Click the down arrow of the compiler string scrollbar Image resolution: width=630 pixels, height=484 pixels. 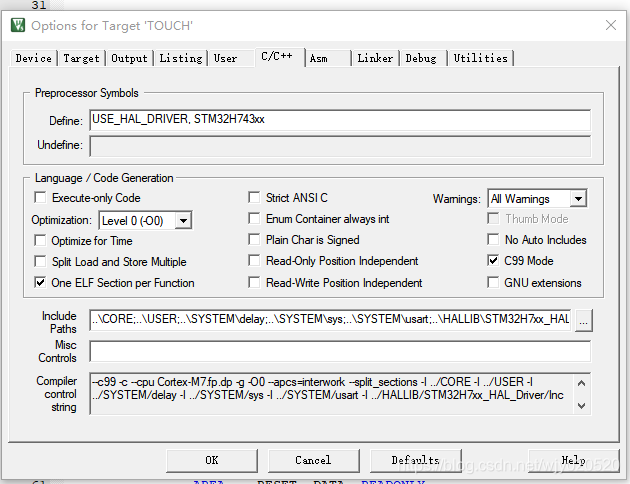click(x=581, y=406)
